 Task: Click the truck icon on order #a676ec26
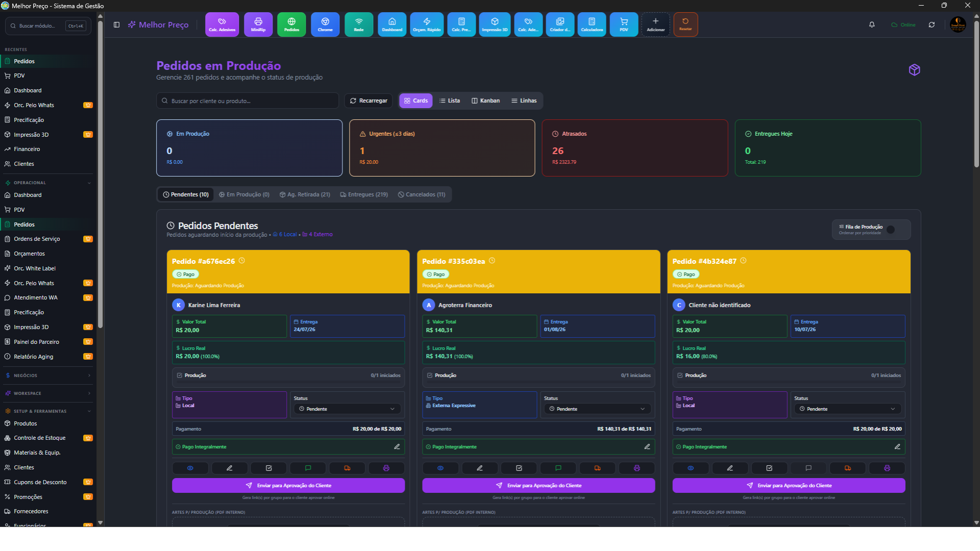[x=347, y=468]
